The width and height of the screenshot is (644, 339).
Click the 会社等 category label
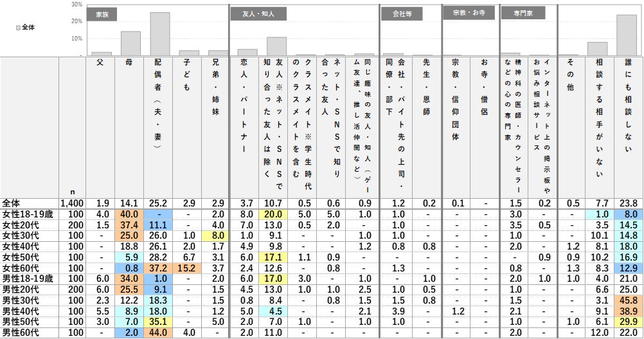pyautogui.click(x=402, y=14)
